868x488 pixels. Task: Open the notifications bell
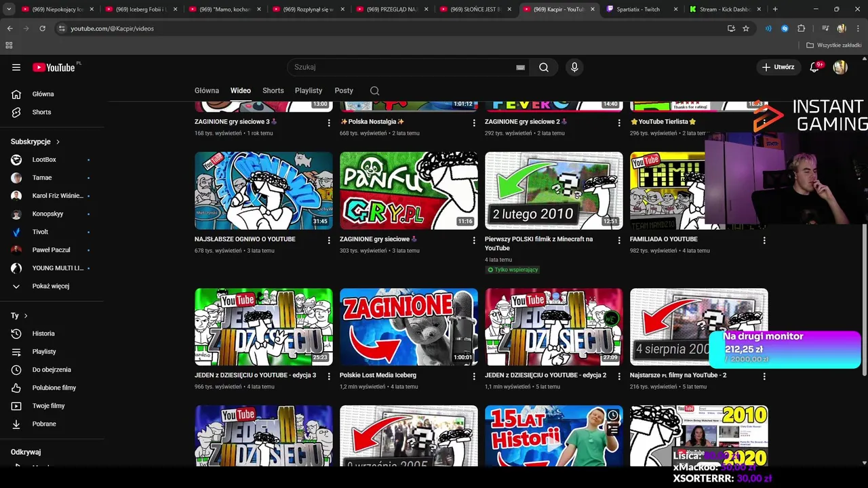(x=815, y=67)
